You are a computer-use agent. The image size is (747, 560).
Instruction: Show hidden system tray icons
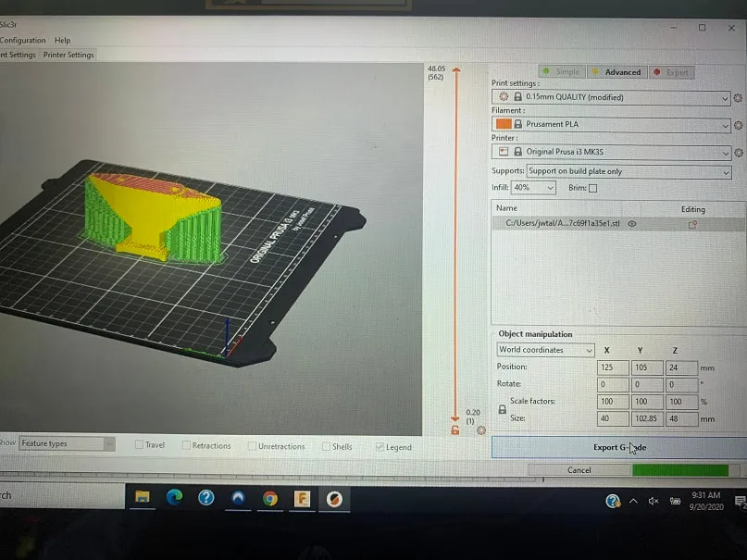pos(634,501)
